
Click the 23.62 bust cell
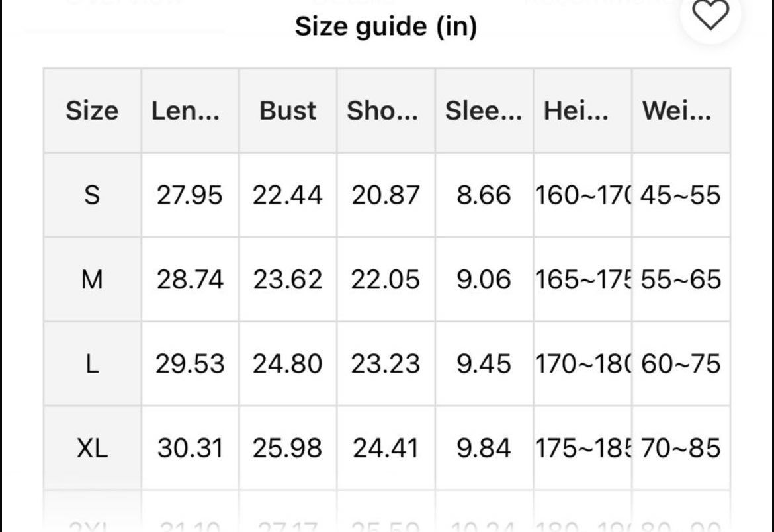pyautogui.click(x=288, y=279)
